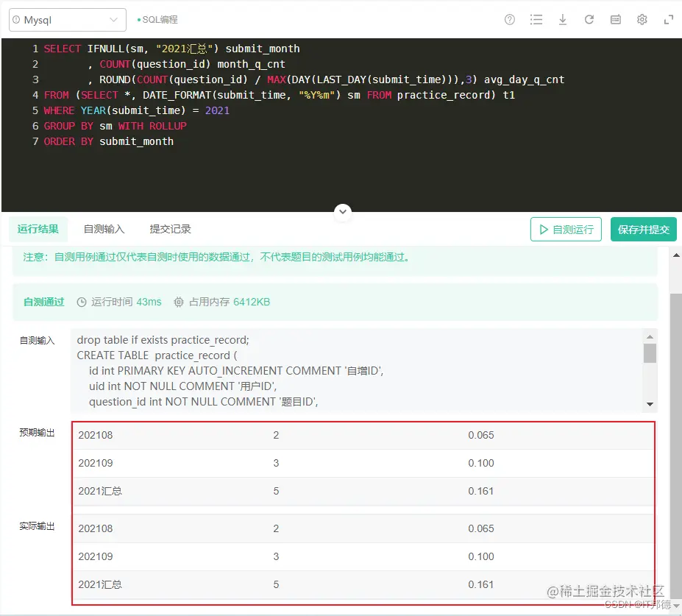This screenshot has height=616, width=682.
Task: Click code line 2 COUNT(question_id)
Action: pos(186,64)
